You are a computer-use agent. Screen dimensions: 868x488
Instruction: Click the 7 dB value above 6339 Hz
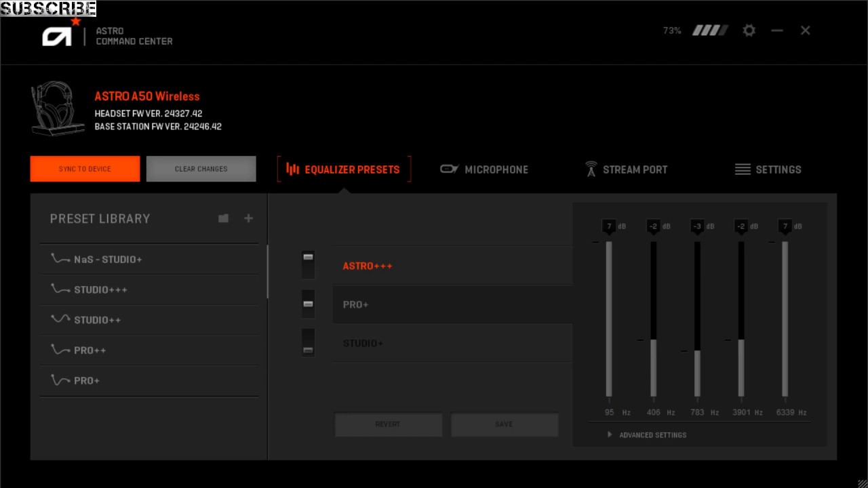pos(785,226)
